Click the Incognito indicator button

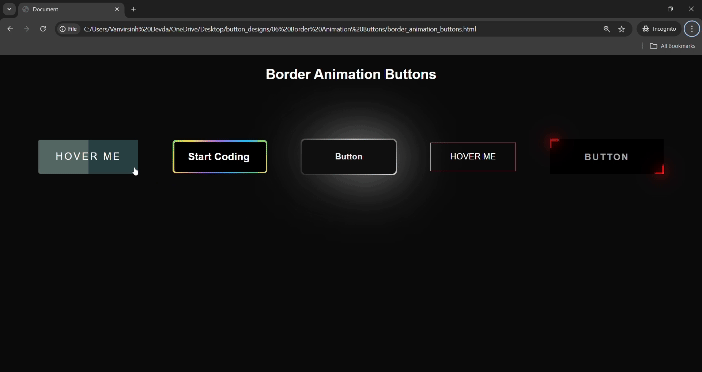(659, 29)
